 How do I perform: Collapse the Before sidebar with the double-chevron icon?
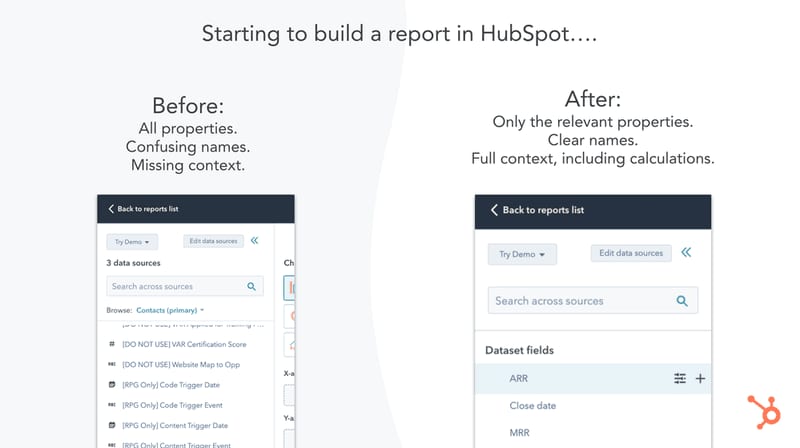click(x=255, y=240)
